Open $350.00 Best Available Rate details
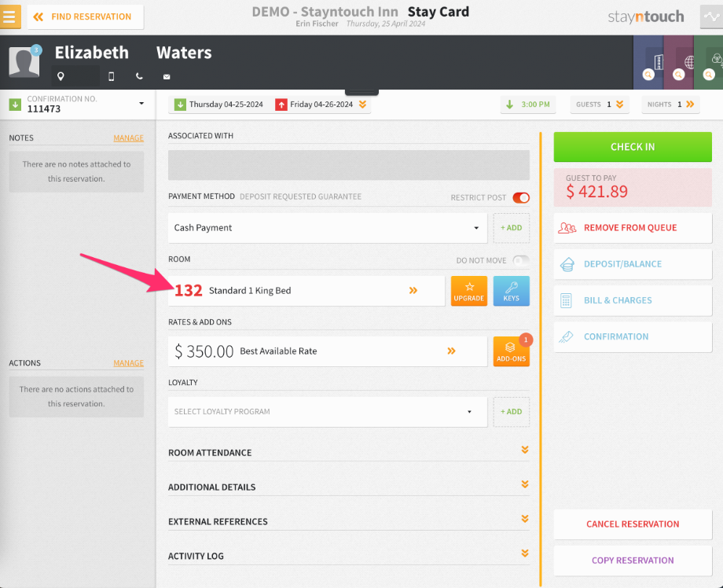Screen dimensions: 723x588 click(x=328, y=351)
